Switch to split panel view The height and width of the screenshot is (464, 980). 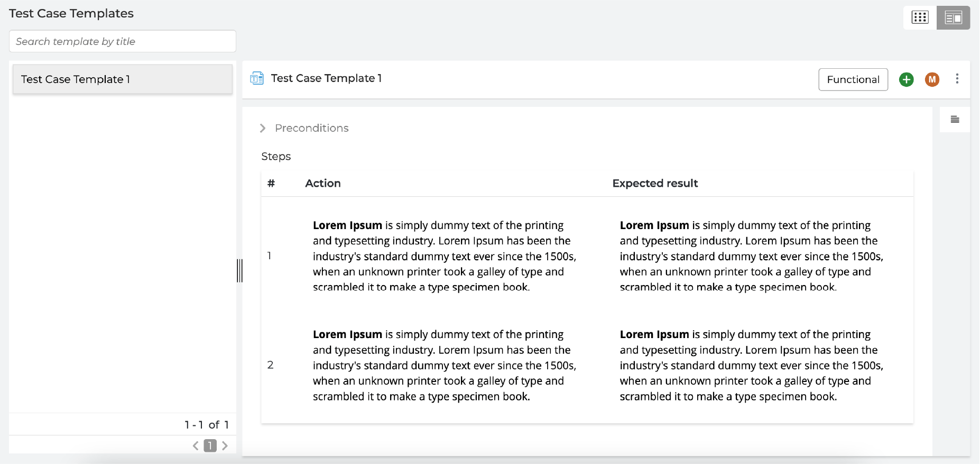(x=953, y=17)
